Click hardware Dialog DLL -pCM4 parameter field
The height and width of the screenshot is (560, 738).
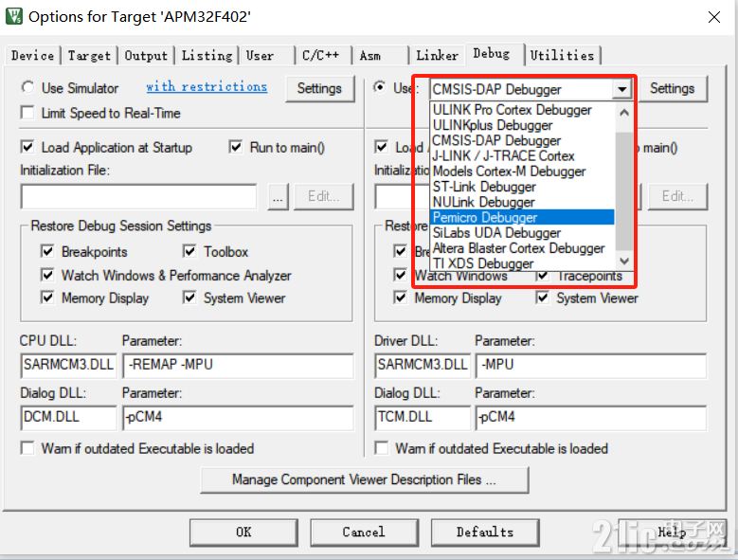591,418
